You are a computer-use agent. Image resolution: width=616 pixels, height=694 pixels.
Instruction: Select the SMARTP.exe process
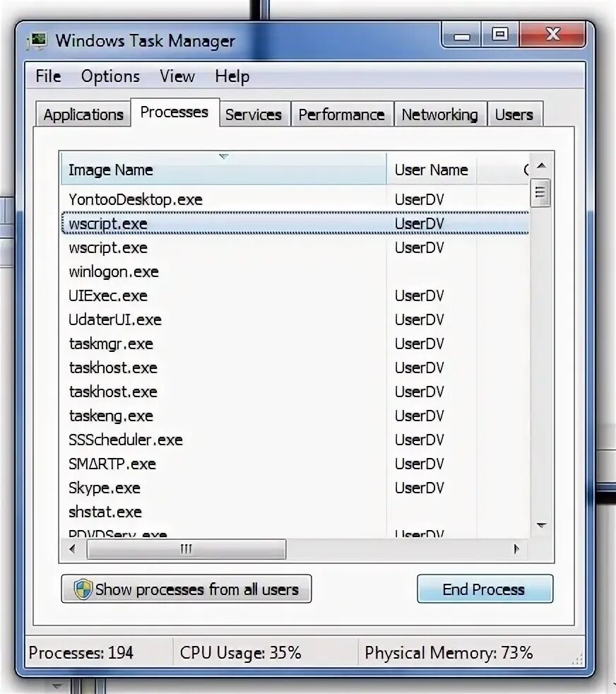[295, 464]
